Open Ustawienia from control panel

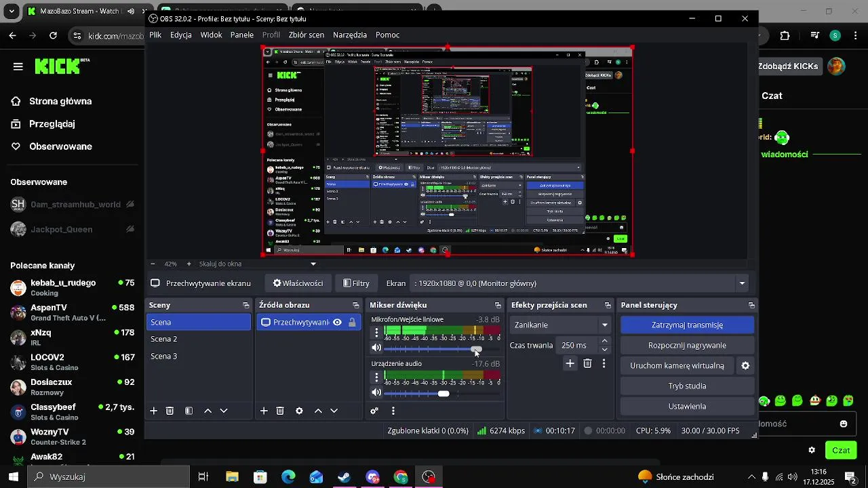pyautogui.click(x=687, y=407)
